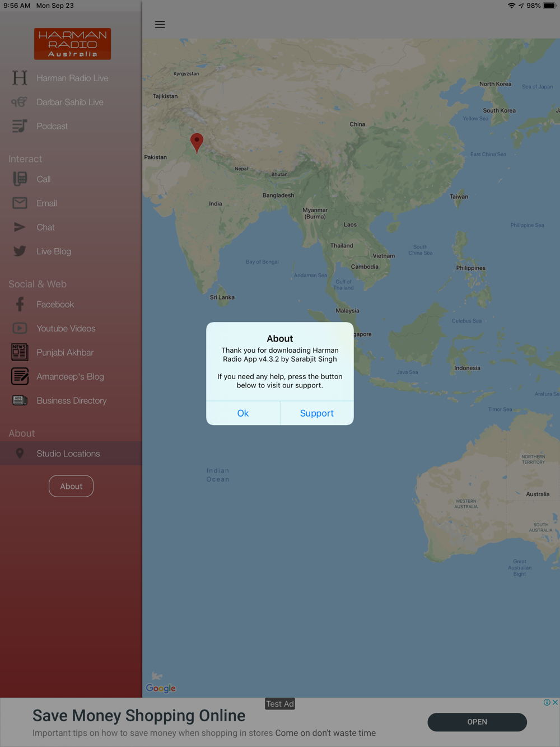Screen dimensions: 560x747
Task: Click the Google logo on map
Action: [161, 688]
